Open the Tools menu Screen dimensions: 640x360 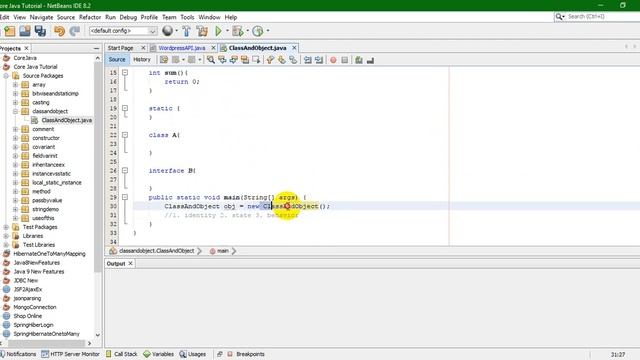click(187, 17)
